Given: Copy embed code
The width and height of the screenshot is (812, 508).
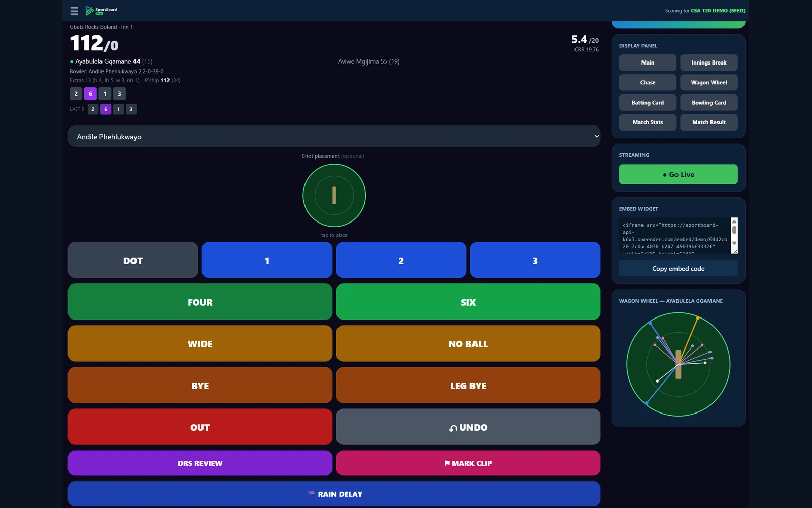Looking at the screenshot, I should click(678, 268).
